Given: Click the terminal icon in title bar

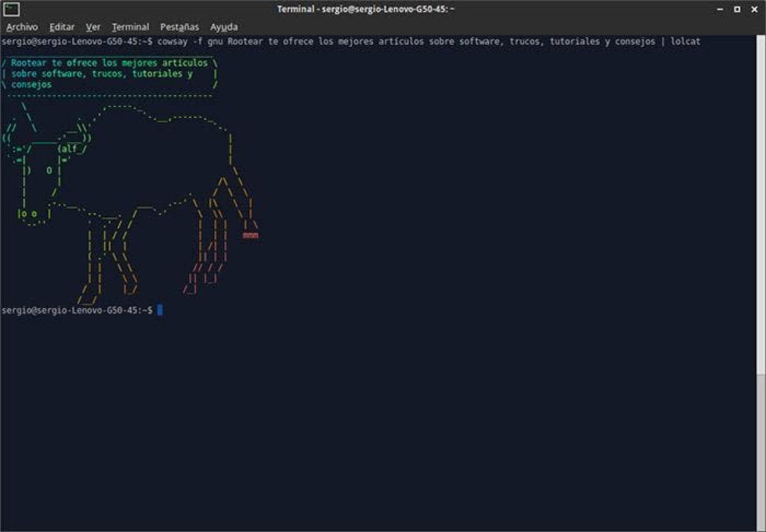Looking at the screenshot, I should (x=11, y=9).
